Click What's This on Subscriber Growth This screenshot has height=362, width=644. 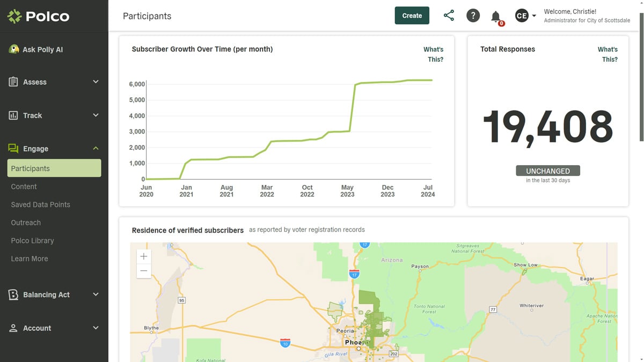[434, 54]
